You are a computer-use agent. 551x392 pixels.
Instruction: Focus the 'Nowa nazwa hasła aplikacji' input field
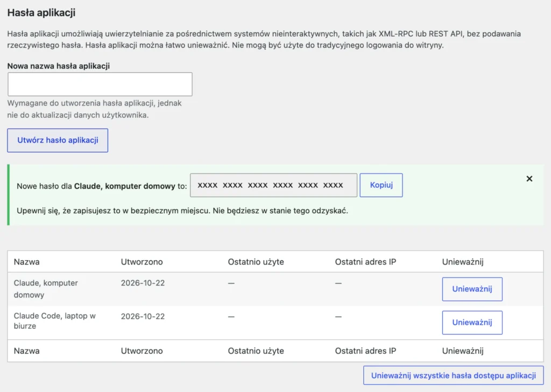(100, 84)
